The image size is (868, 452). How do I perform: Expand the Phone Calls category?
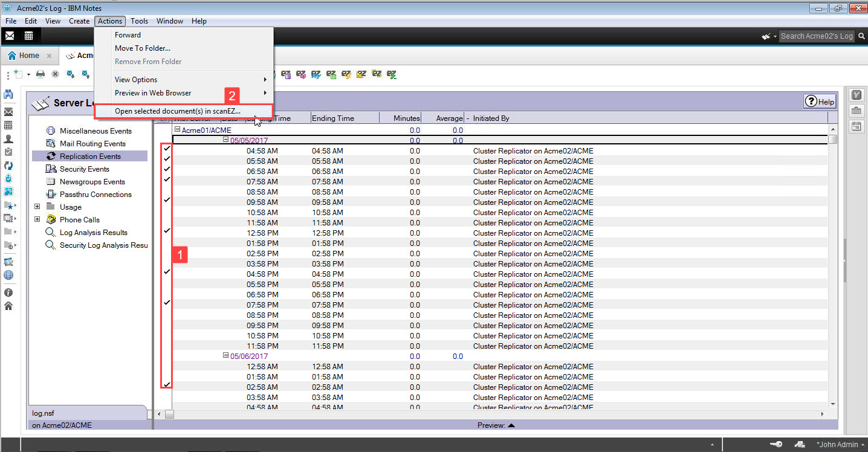click(37, 219)
